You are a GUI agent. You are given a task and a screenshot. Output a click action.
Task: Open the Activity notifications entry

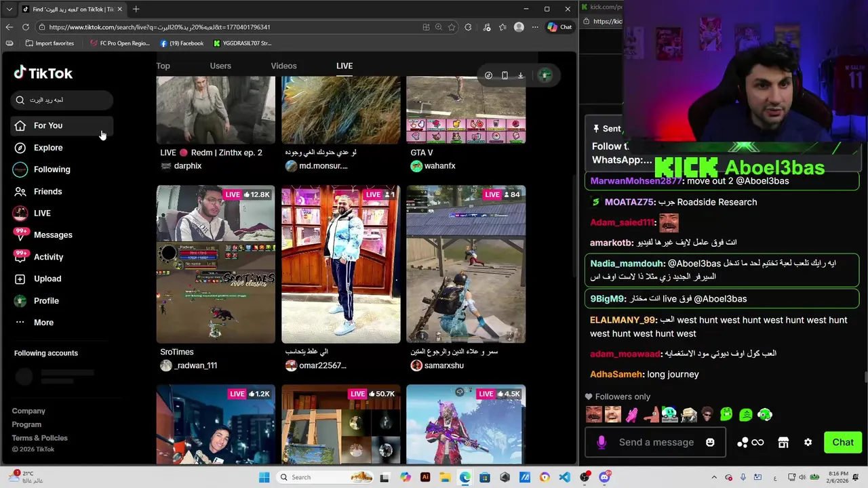(61, 257)
